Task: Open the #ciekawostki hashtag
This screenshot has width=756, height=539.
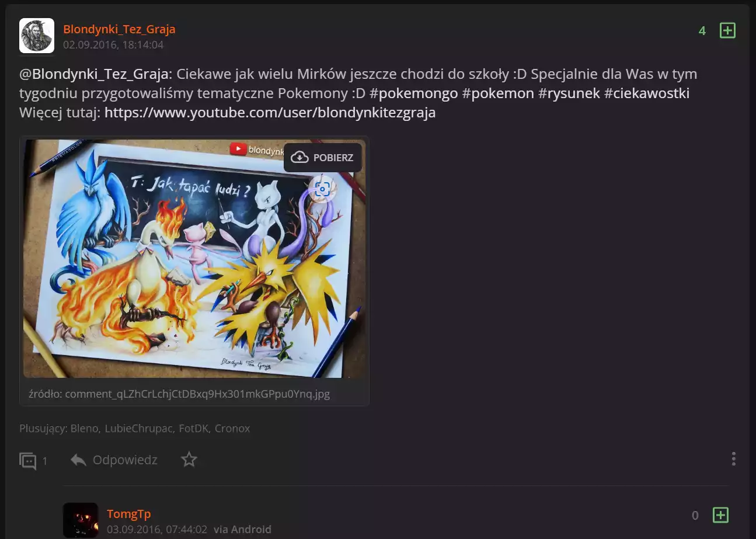Action: click(647, 93)
